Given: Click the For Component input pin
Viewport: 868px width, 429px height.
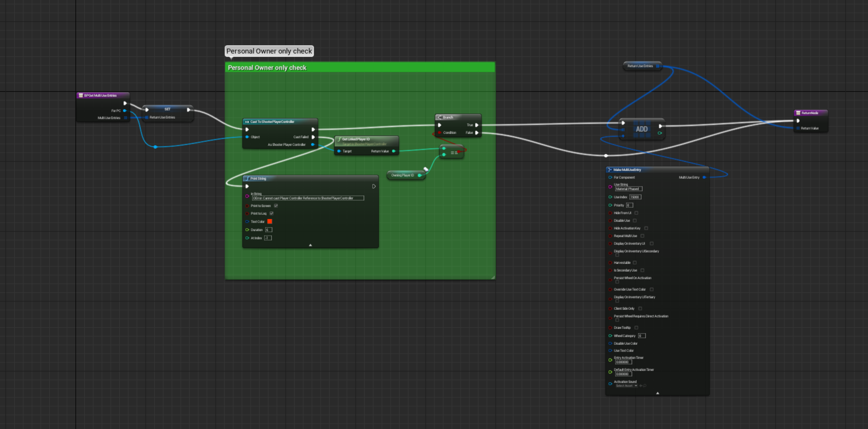Looking at the screenshot, I should click(x=610, y=177).
